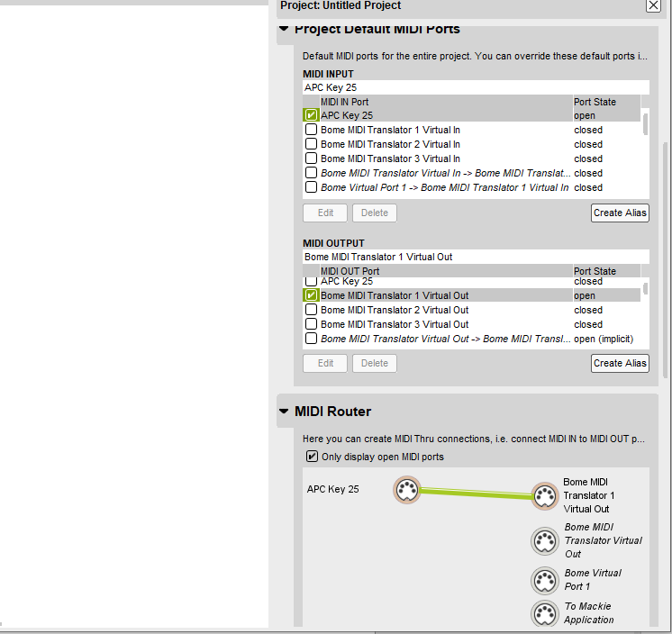
Task: Enable Bome MIDI Translator 2 Virtual Out
Action: [x=311, y=309]
